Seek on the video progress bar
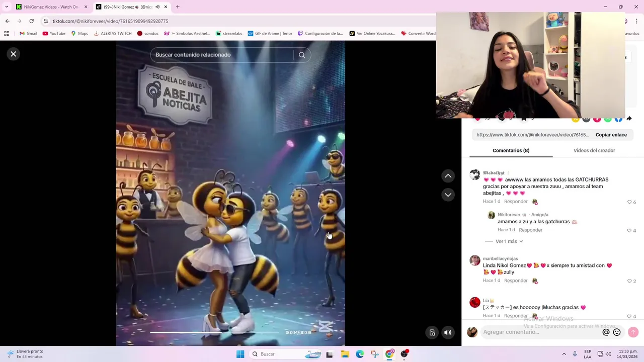The height and width of the screenshot is (362, 644). tap(215, 332)
